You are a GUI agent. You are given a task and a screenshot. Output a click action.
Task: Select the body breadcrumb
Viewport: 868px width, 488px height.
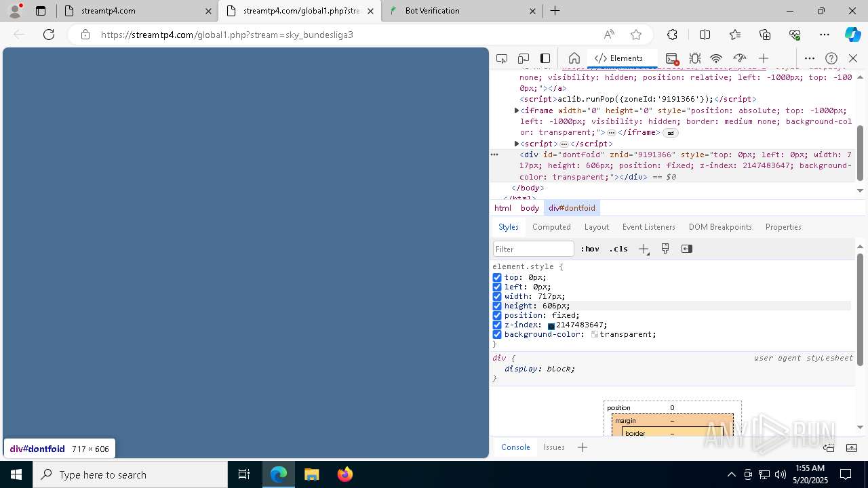click(530, 208)
